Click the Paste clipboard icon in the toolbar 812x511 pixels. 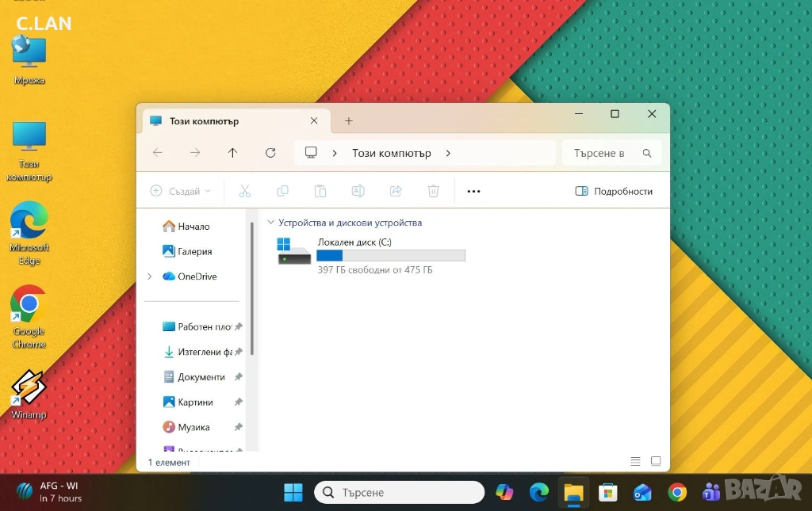320,191
